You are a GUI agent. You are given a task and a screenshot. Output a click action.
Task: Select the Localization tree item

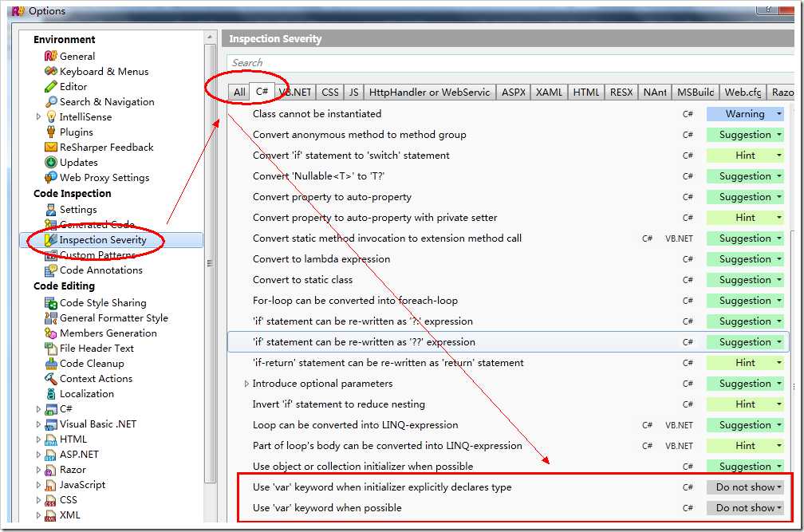click(x=86, y=394)
